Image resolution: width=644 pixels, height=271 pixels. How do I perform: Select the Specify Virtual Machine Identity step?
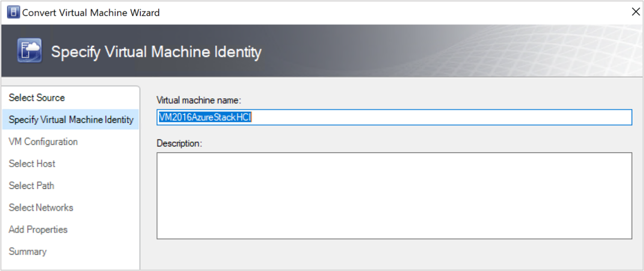[71, 120]
